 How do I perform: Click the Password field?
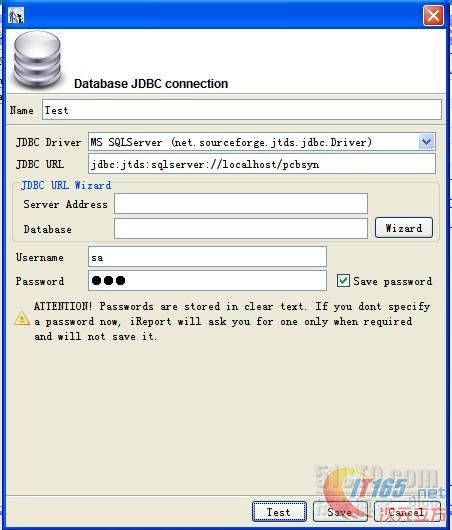[207, 280]
